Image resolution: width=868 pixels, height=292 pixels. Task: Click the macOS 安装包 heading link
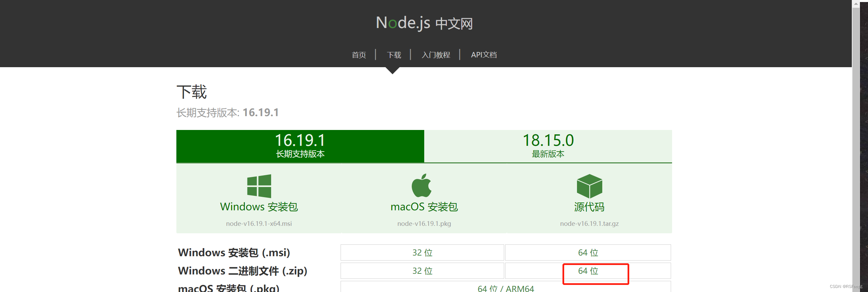pyautogui.click(x=424, y=207)
